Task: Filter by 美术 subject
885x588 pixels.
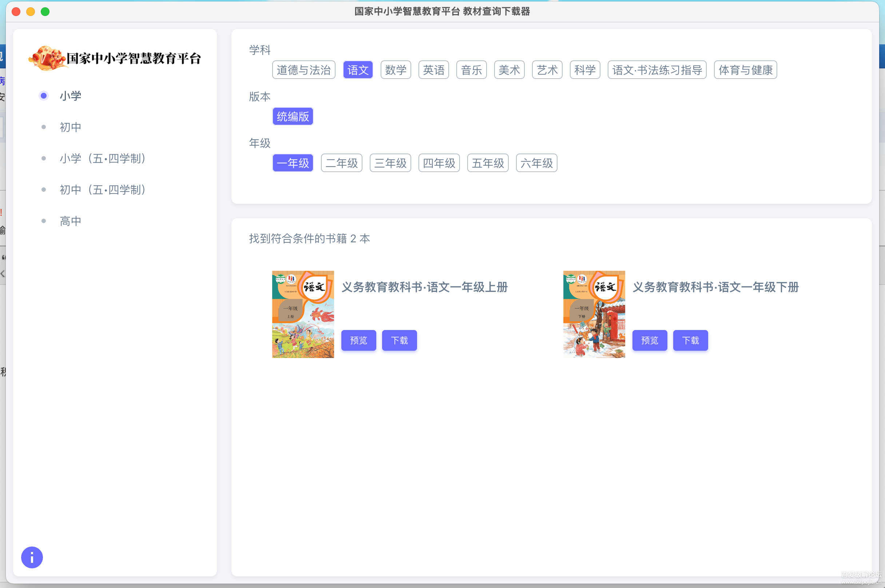Action: (x=509, y=70)
